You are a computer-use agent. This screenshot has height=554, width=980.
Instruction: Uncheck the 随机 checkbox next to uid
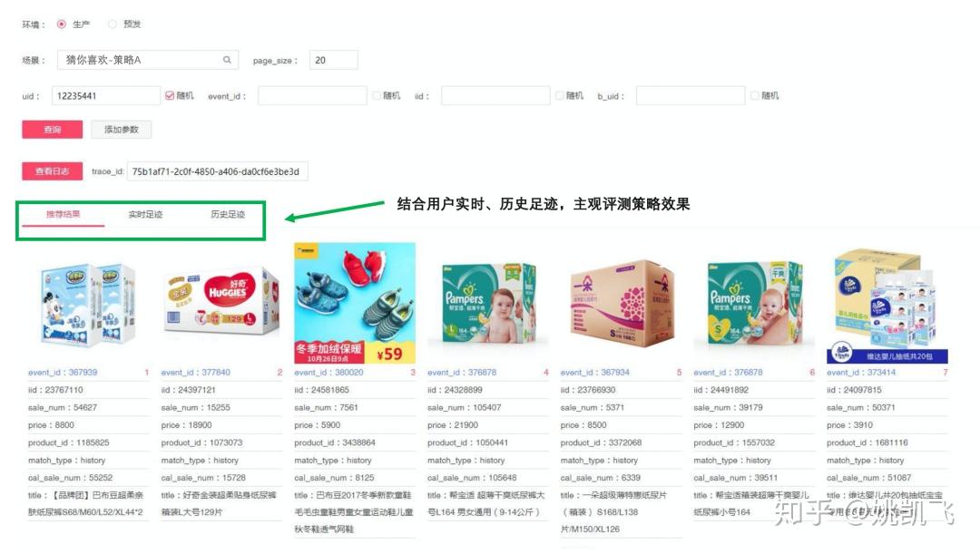pyautogui.click(x=170, y=95)
